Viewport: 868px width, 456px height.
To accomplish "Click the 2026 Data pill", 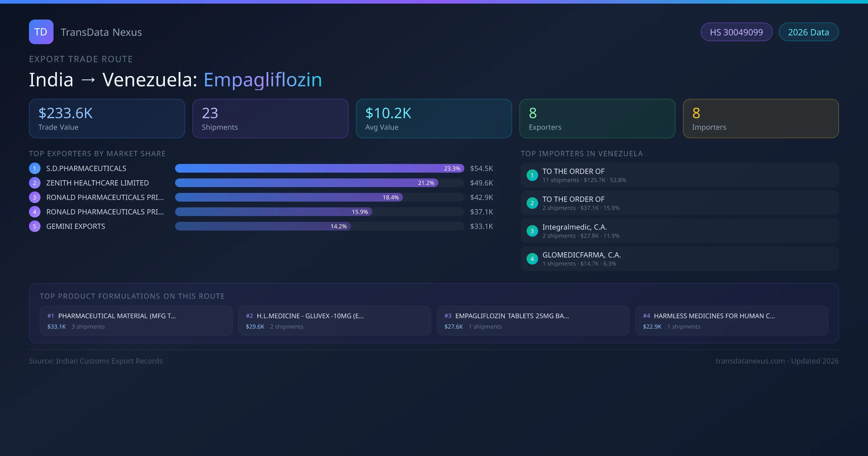I will pos(808,32).
